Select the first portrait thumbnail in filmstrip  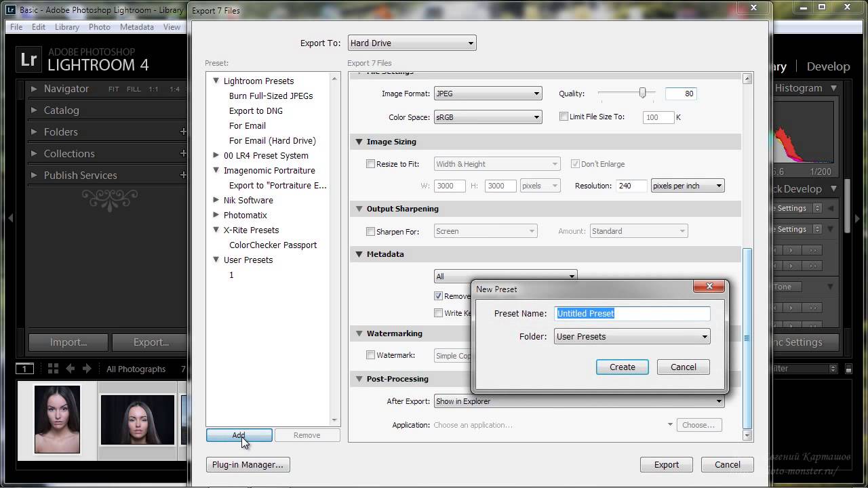point(57,420)
